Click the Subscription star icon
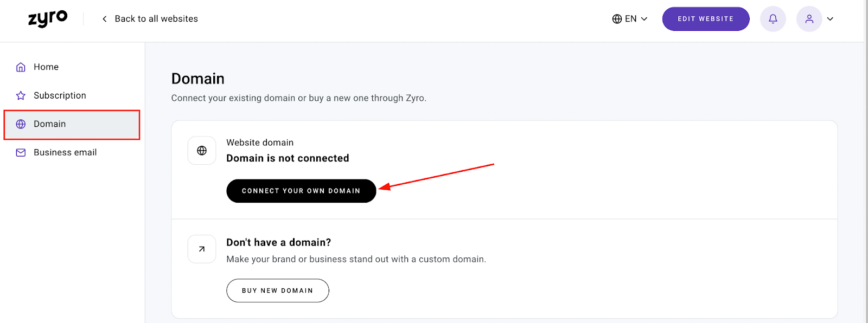The image size is (868, 323). (x=21, y=96)
